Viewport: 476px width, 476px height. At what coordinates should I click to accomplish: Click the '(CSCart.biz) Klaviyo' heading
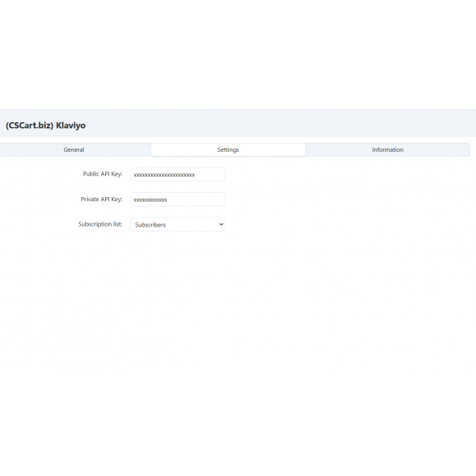click(45, 126)
